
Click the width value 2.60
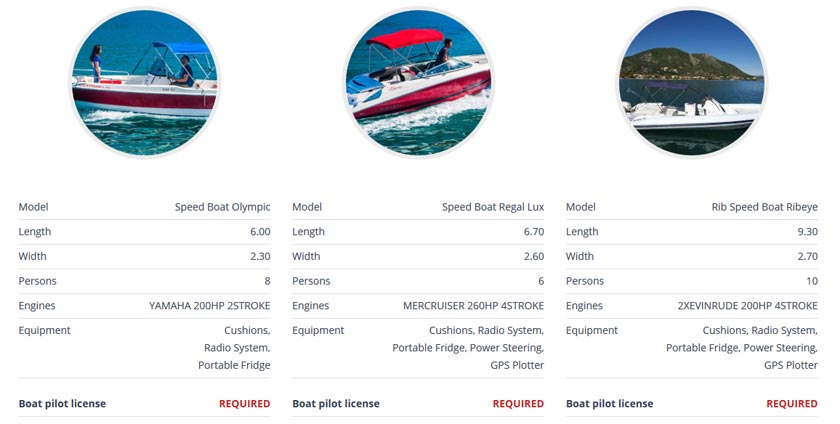tap(532, 256)
